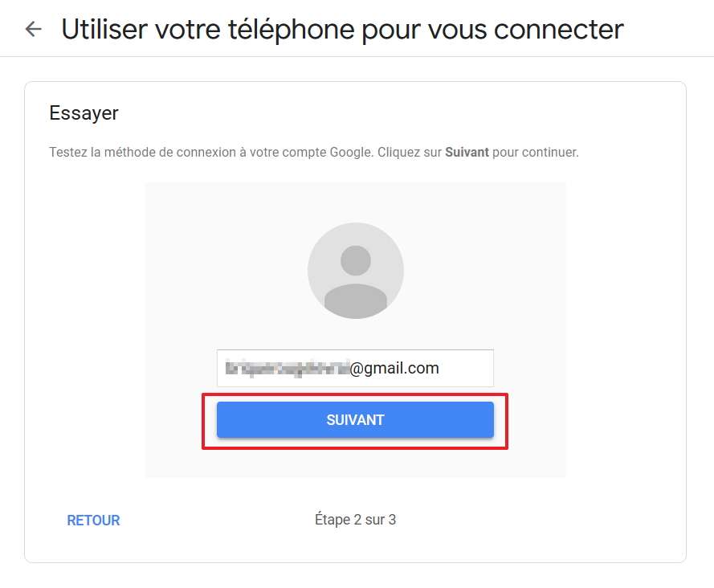This screenshot has width=714, height=588.
Task: Click the head circle of the avatar silhouette
Action: 355,260
